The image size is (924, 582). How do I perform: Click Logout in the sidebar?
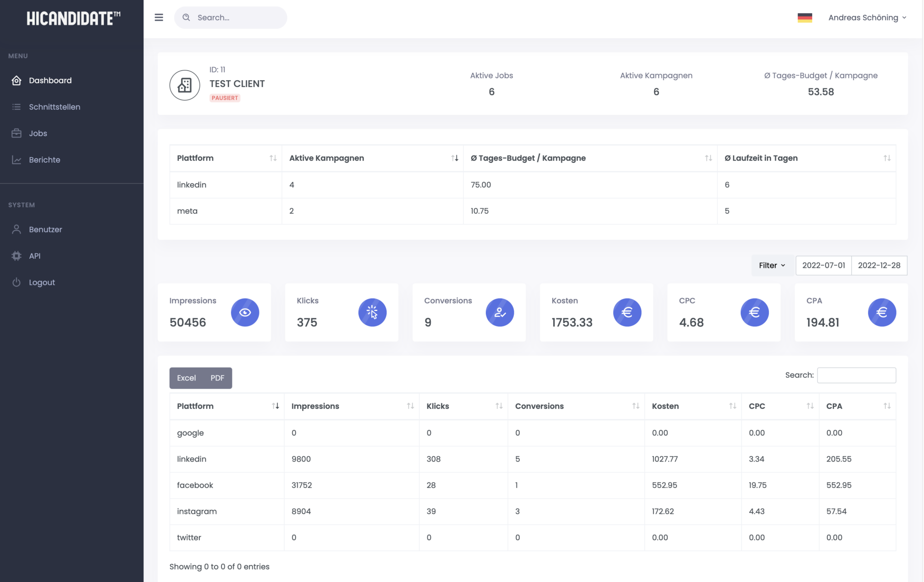point(42,282)
